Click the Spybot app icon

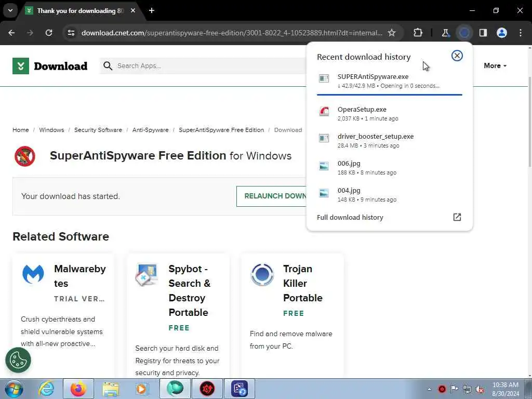pyautogui.click(x=147, y=274)
